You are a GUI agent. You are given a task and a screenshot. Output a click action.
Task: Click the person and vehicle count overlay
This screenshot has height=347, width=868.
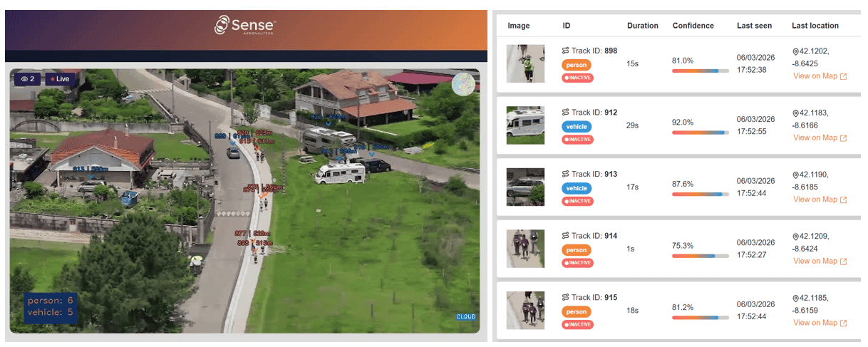click(51, 306)
